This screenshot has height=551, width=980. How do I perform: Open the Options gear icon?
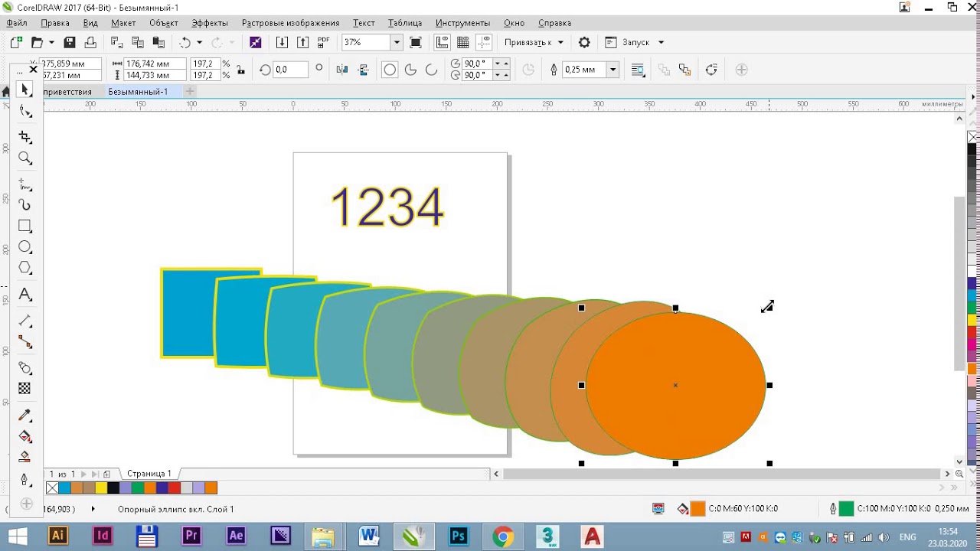(584, 42)
